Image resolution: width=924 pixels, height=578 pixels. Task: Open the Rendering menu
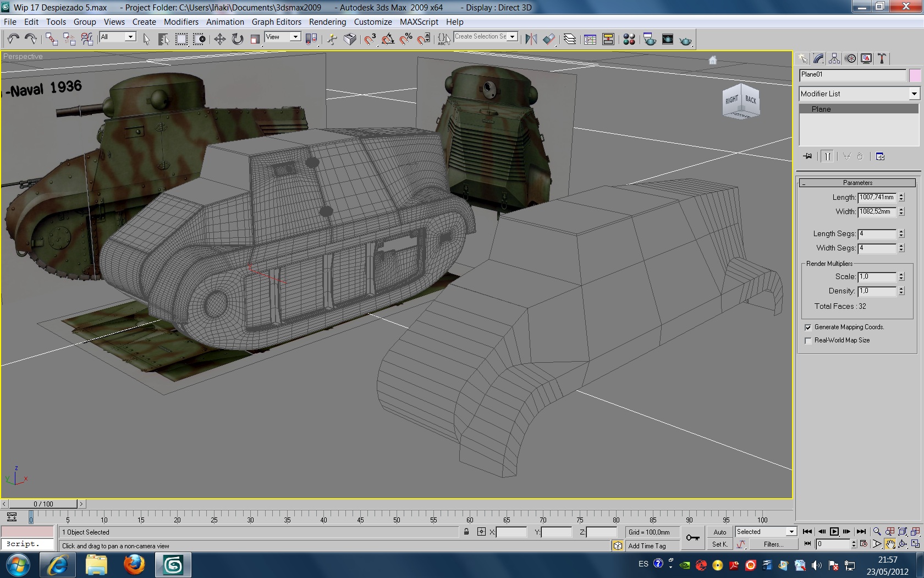(327, 22)
